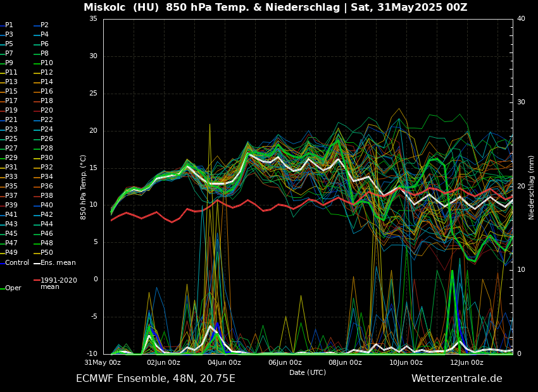Click the P25 legend entry
538x392 pixels.
click(11, 139)
